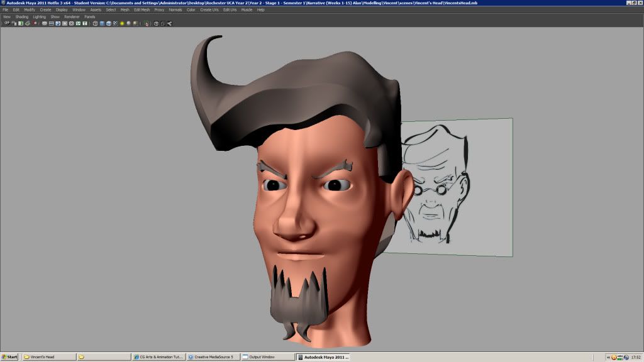Click the Isolate Select icon
644x362 pixels.
(x=146, y=23)
